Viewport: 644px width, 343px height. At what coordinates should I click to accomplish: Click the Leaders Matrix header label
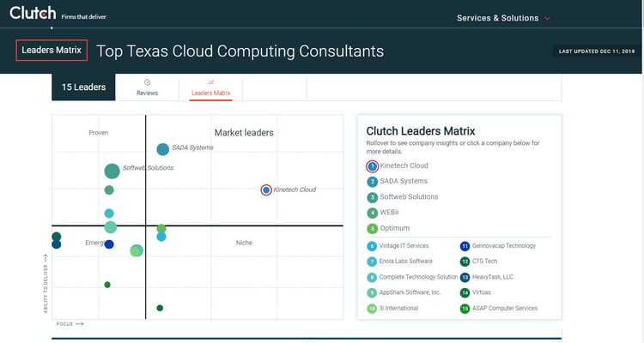[x=52, y=50]
